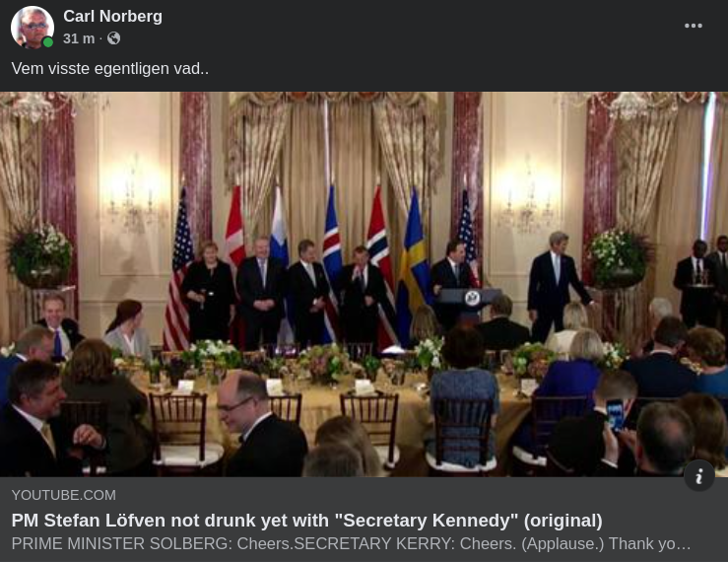Image resolution: width=728 pixels, height=562 pixels.
Task: Click the YOUTUBE.COM source label
Action: tap(64, 495)
